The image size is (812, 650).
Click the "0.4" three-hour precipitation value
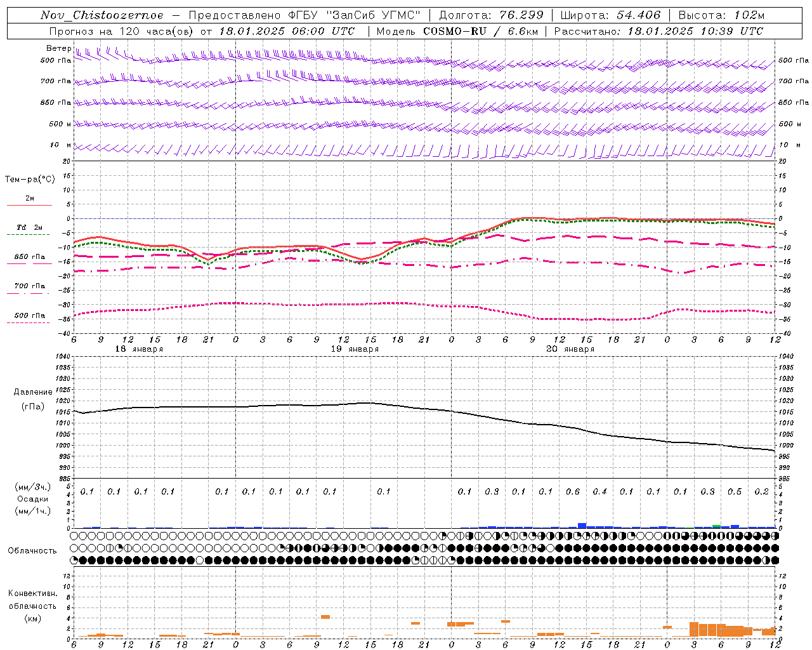(x=599, y=492)
